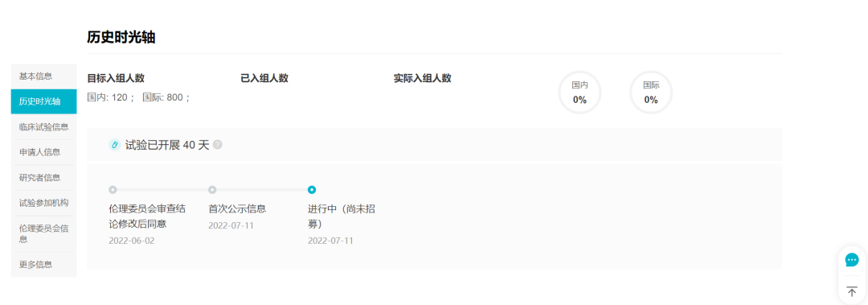The image size is (868, 305).
Task: Go to 临床试验信息 section
Action: [43, 127]
